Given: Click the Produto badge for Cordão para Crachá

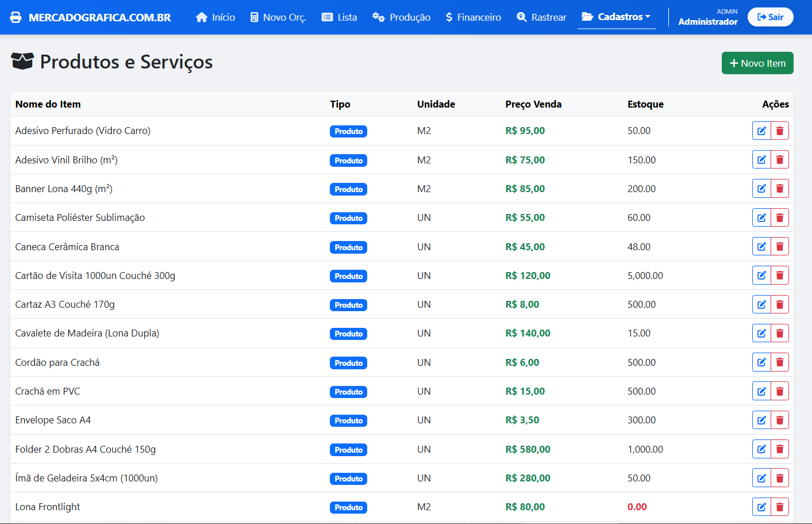Looking at the screenshot, I should (x=348, y=363).
